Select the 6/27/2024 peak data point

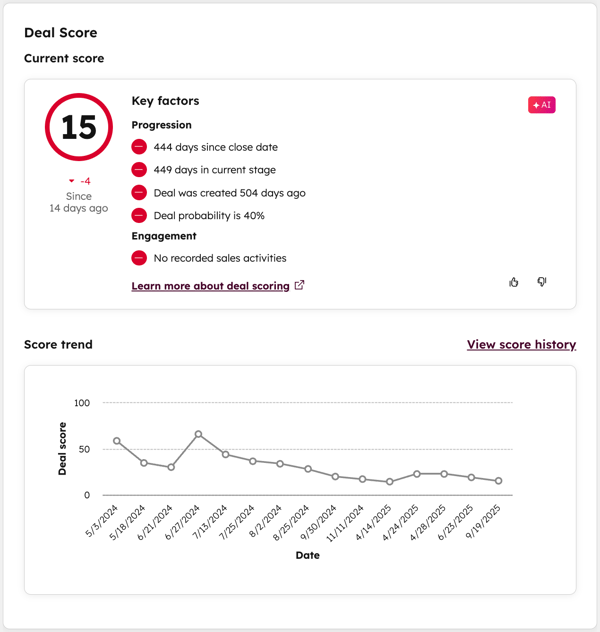click(x=198, y=434)
